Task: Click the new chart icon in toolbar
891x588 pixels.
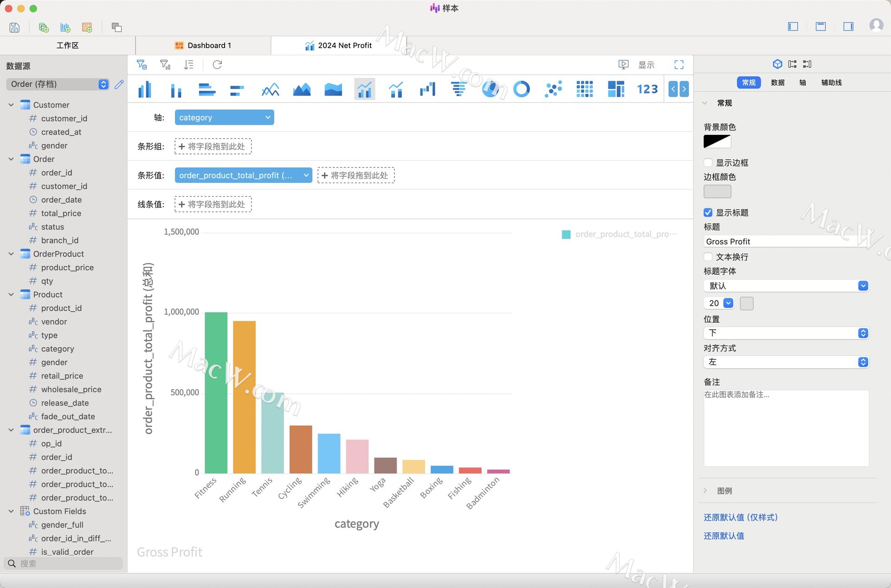Action: pos(65,27)
